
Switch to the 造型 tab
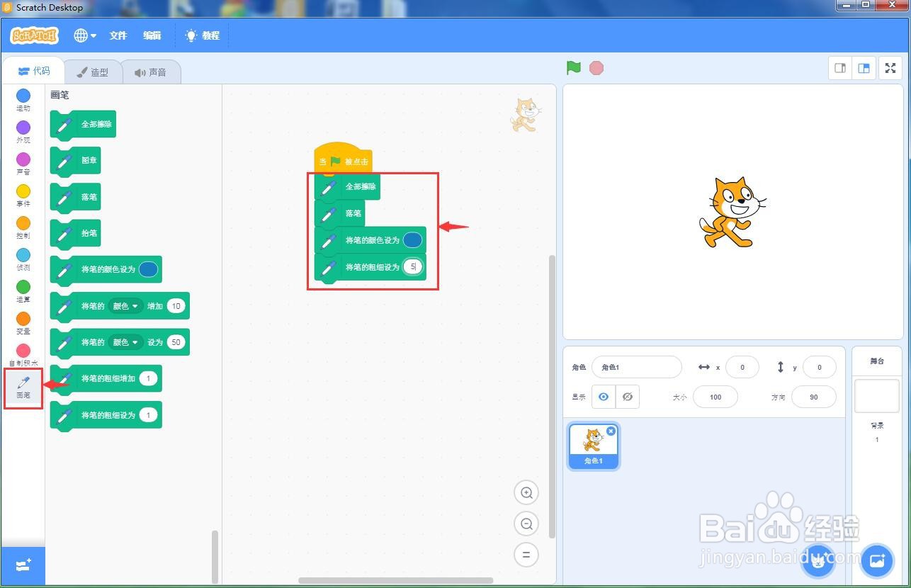(x=93, y=71)
